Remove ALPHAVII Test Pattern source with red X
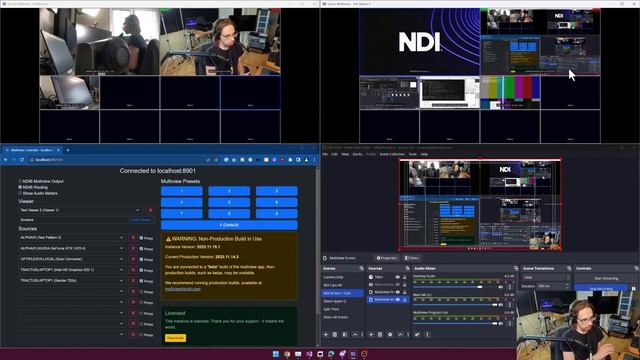 coord(133,238)
